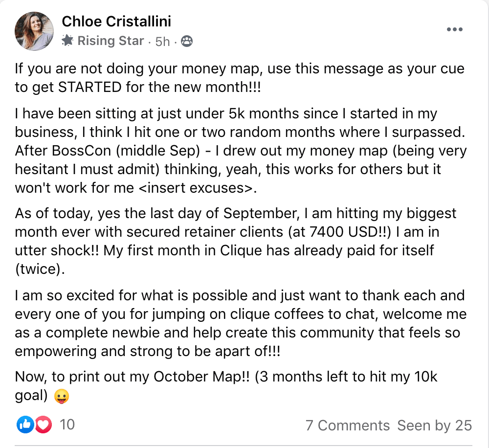Click the Rising Star badge star icon
The width and height of the screenshot is (489, 448).
pos(67,41)
